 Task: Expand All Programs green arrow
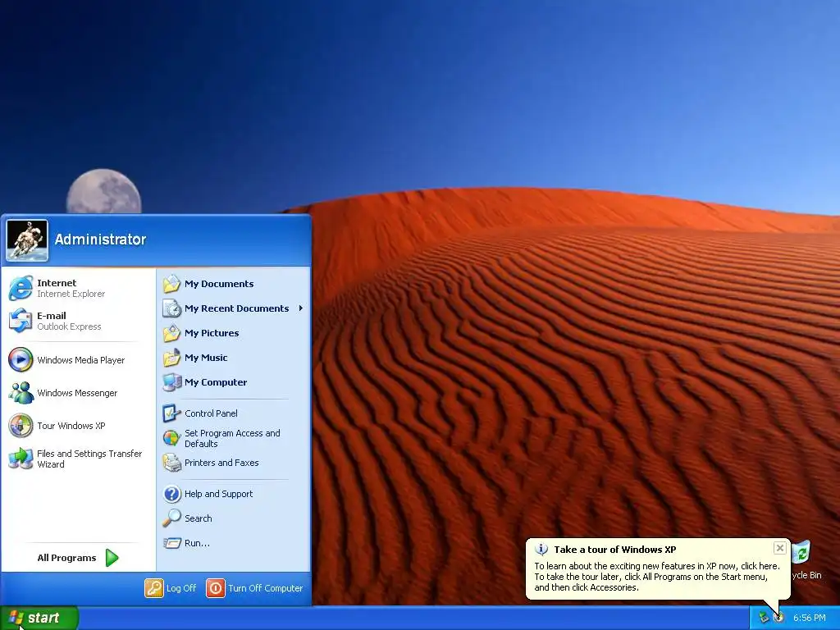(112, 558)
